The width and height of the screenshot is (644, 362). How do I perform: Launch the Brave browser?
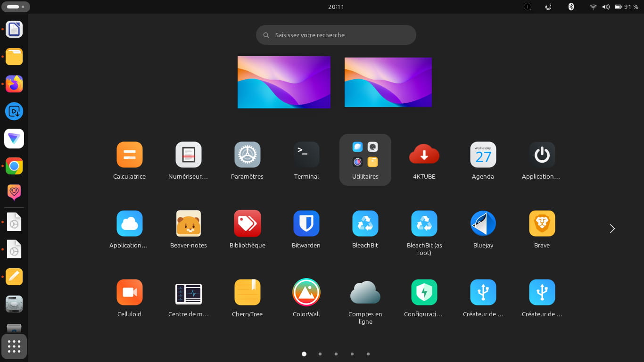(x=542, y=224)
